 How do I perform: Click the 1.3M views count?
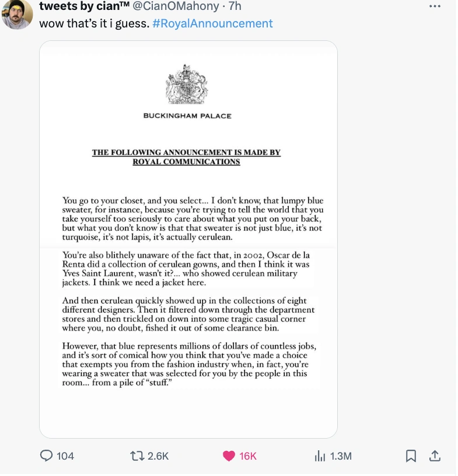[341, 456]
